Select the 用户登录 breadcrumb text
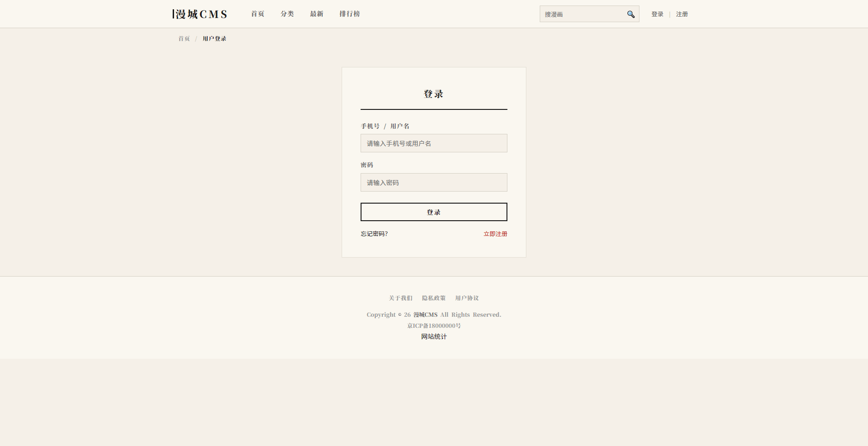 point(214,39)
